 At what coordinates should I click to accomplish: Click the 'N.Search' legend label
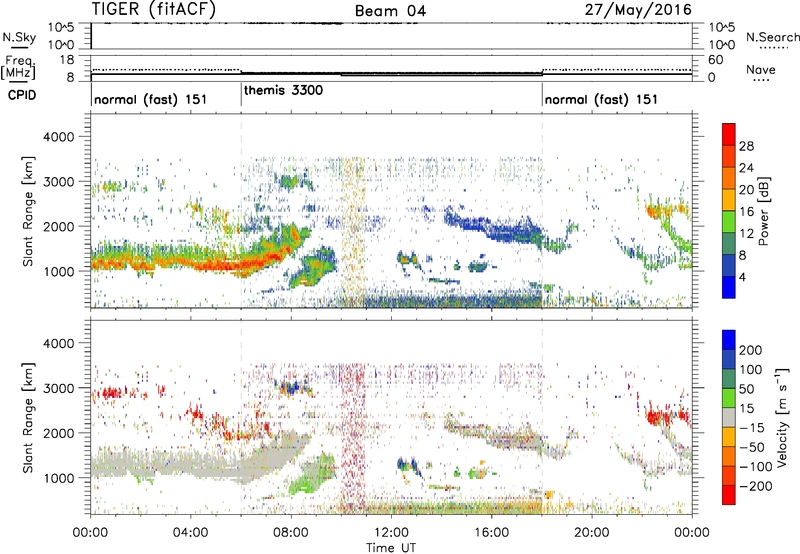tap(773, 37)
